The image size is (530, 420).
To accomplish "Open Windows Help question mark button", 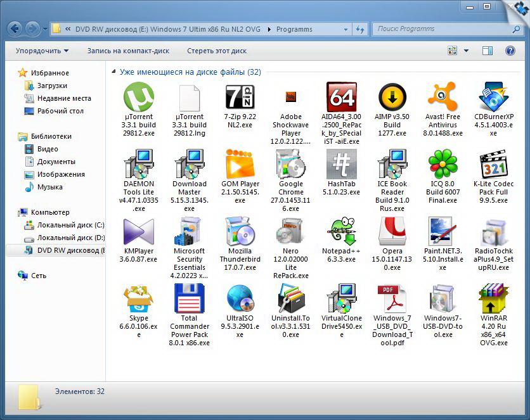I will 510,51.
